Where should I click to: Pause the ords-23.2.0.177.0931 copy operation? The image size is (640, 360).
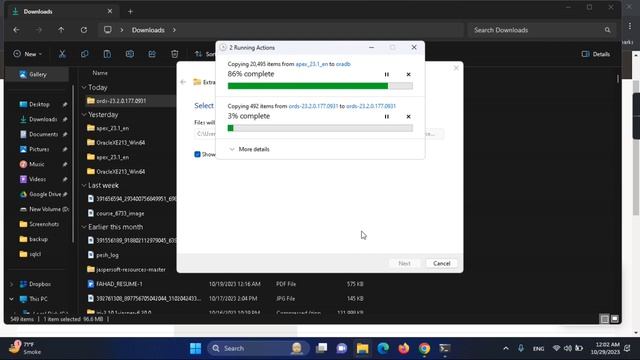[x=387, y=116]
